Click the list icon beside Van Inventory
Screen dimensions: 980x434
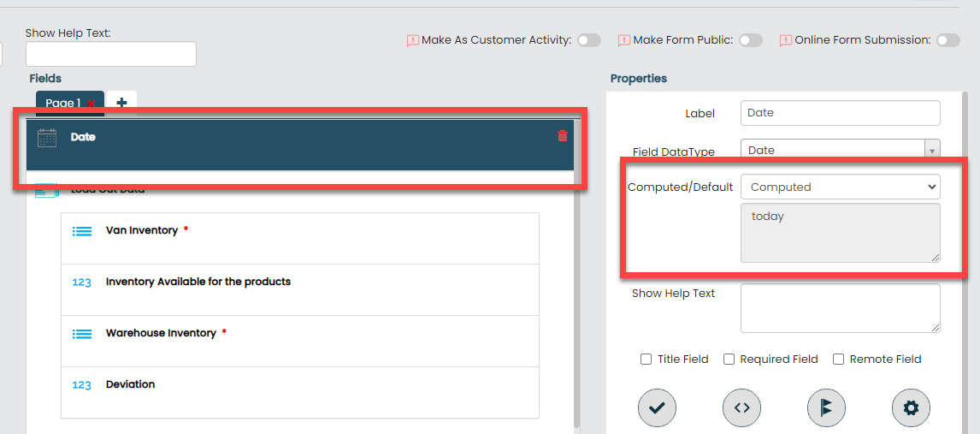[x=82, y=231]
